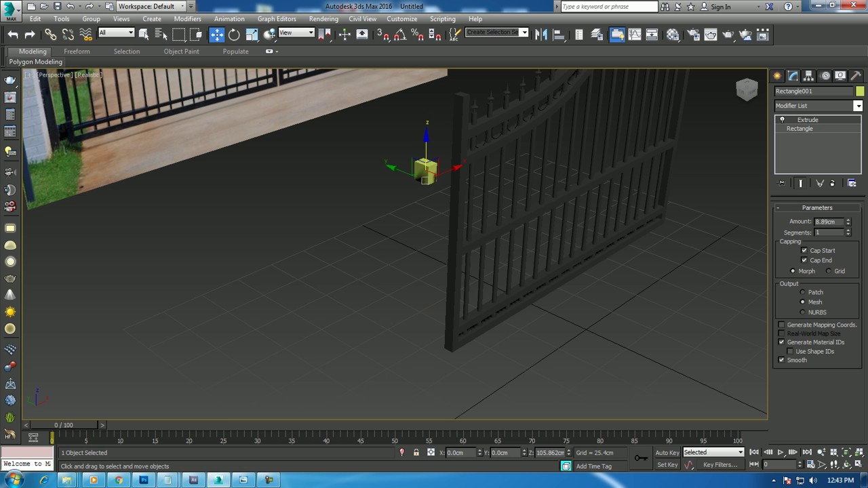Activate the Select and Rotate tool

coord(234,35)
